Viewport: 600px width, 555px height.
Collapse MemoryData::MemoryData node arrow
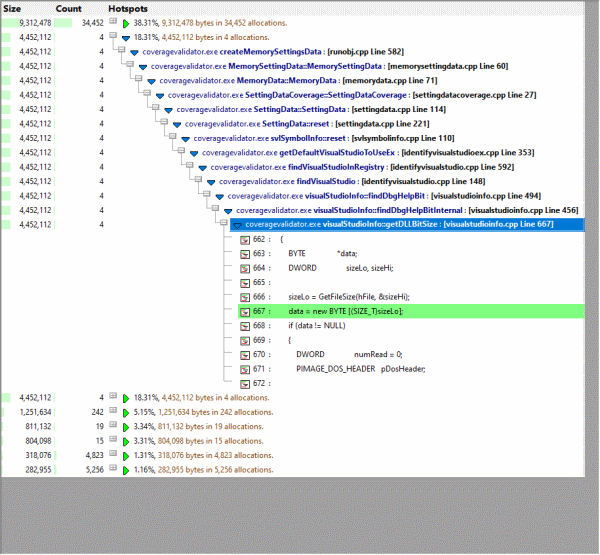pos(152,81)
